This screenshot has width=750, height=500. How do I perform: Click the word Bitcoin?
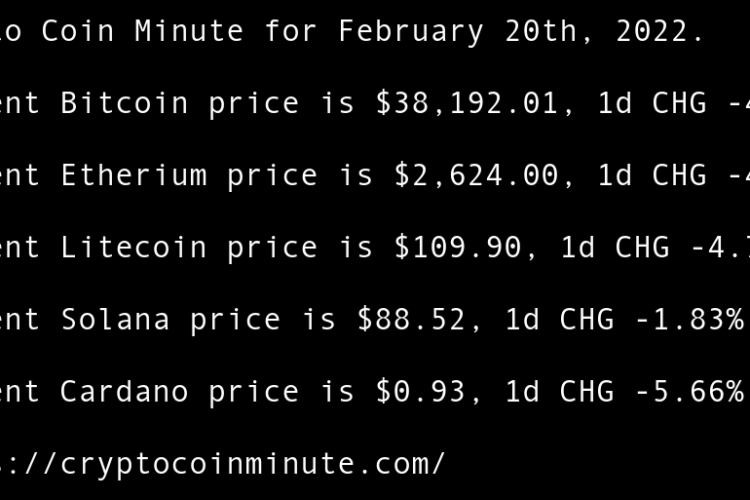(124, 103)
